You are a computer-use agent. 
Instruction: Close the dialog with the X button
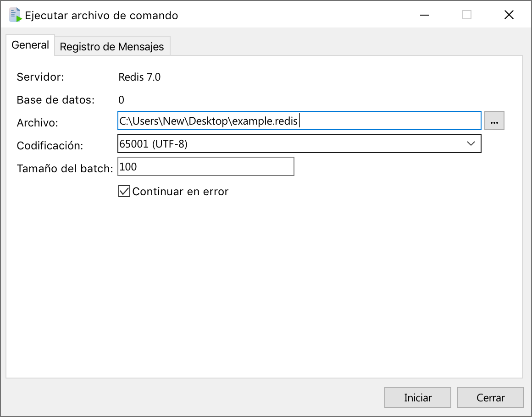[x=509, y=15]
